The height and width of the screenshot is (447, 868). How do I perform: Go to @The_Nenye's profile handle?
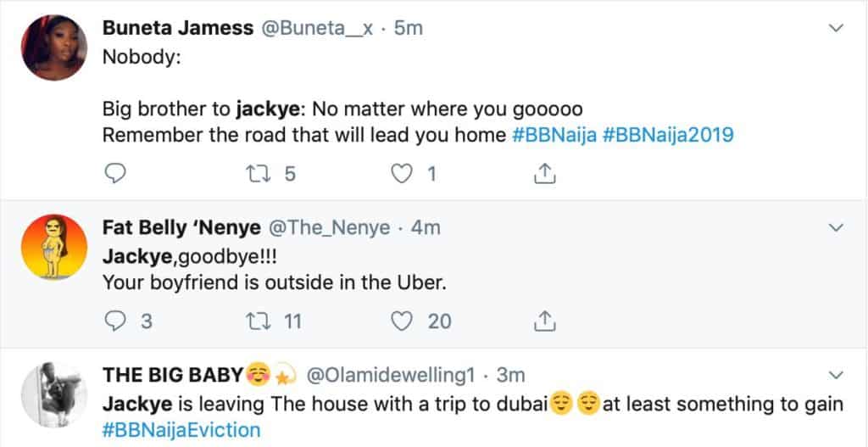pyautogui.click(x=330, y=227)
